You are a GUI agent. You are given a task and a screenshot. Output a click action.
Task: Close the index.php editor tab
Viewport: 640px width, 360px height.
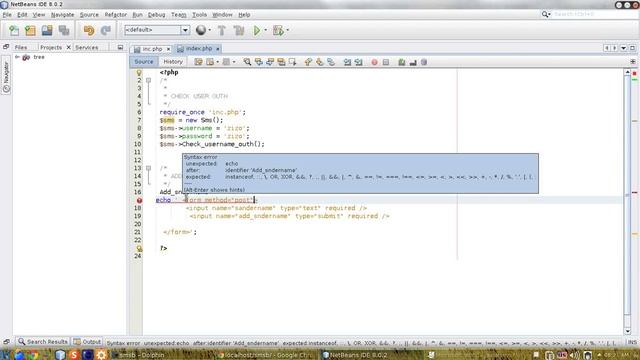[218, 49]
